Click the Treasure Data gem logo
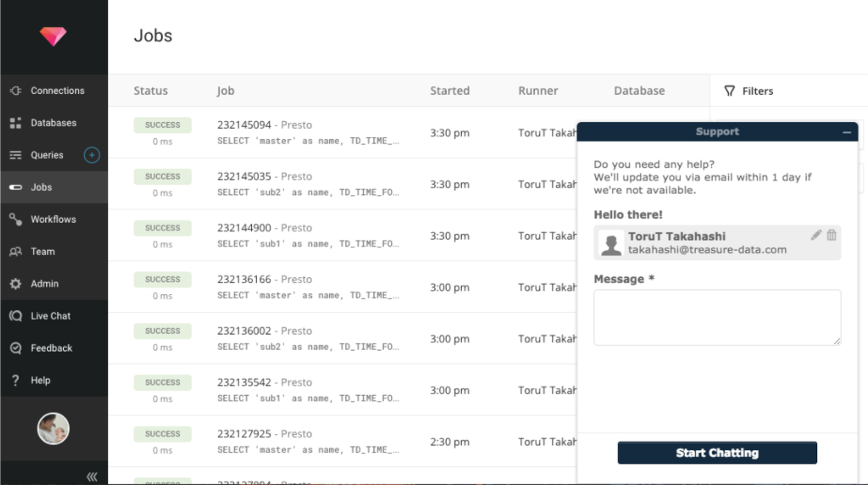Screen dimensions: 868x485 coord(53,36)
